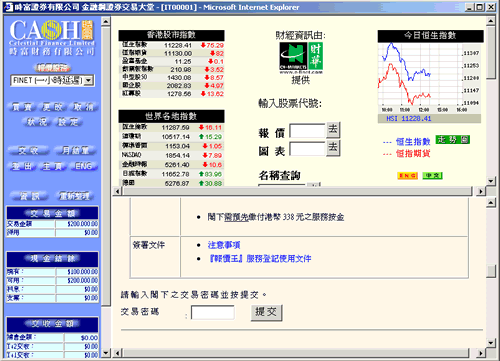Click 去 button beside 報價 field
Screen dimensions: 500x361
pos(333,130)
